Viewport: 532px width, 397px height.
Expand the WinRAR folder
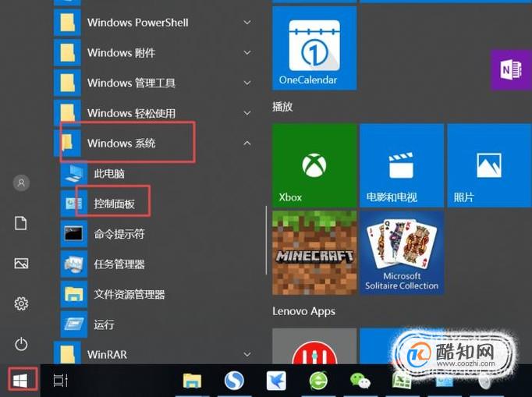click(156, 354)
